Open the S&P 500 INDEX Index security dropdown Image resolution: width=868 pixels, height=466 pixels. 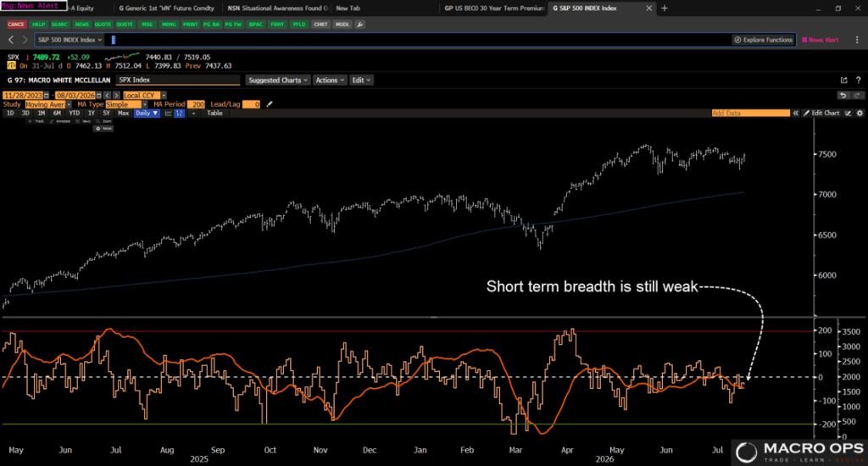(x=70, y=40)
